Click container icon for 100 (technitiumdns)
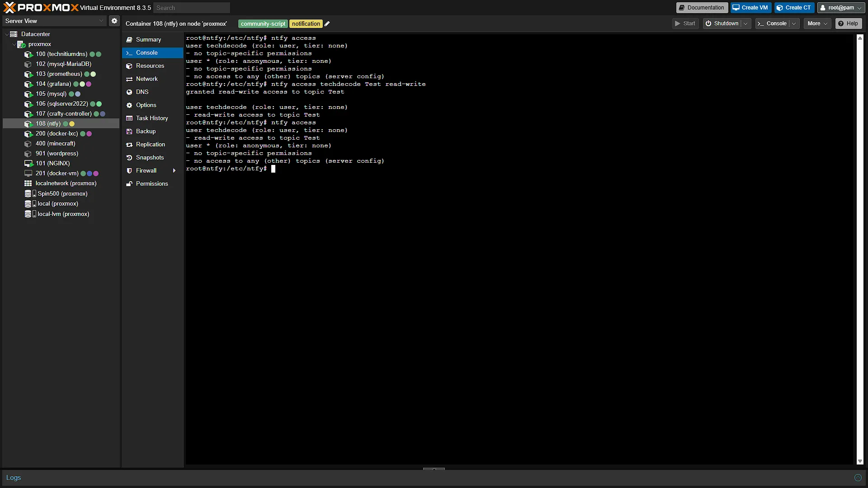 [28, 54]
